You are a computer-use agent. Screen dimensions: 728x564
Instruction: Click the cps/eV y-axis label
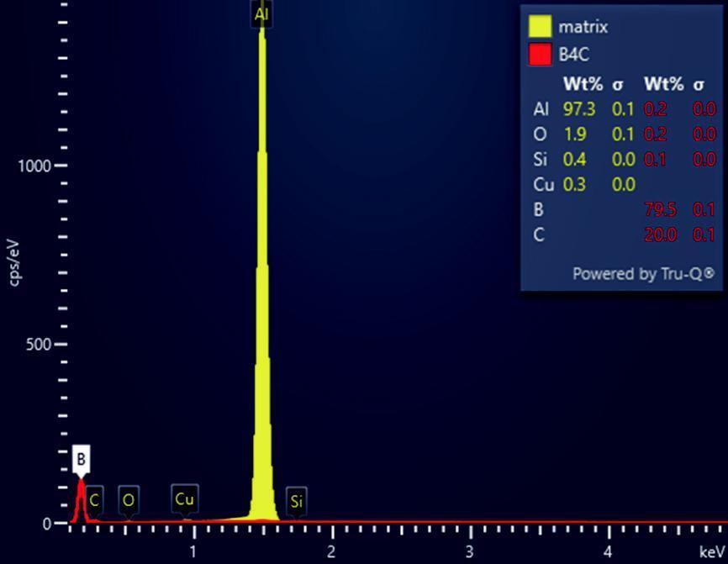coord(13,256)
